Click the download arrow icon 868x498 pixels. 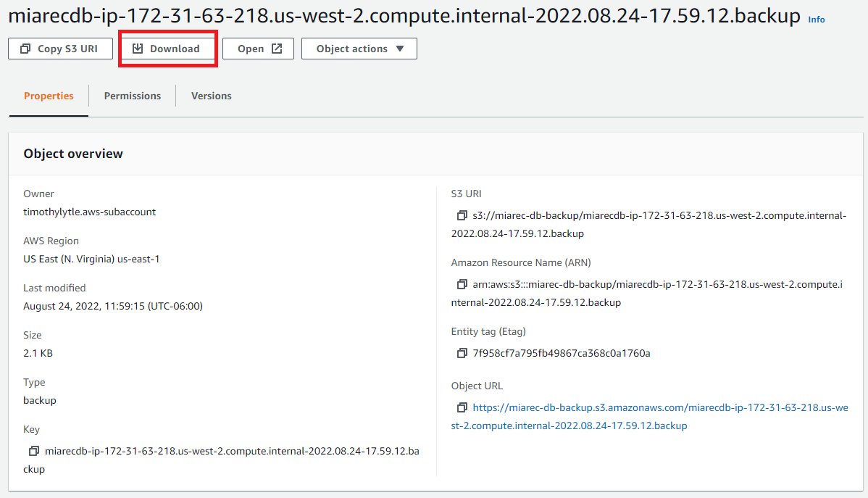click(138, 49)
